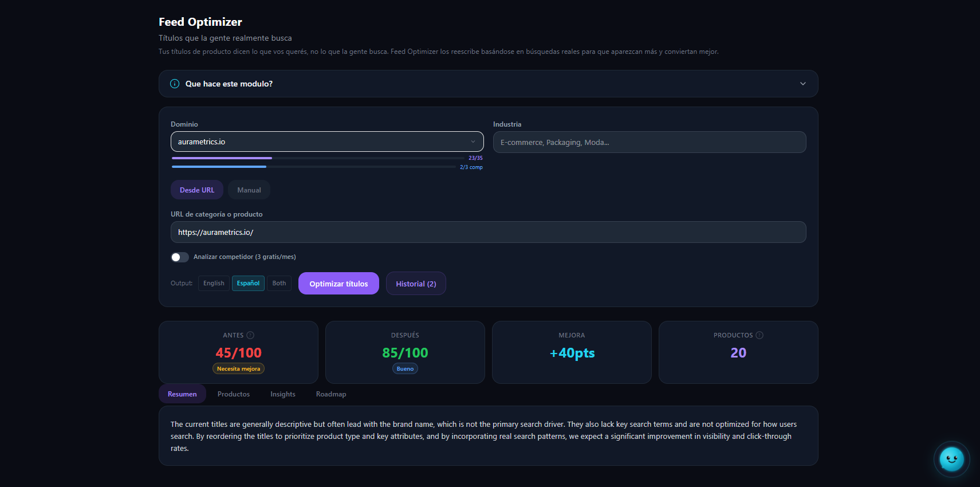980x487 pixels.
Task: Click the 'Feed Optimizer' heading
Action: (200, 22)
